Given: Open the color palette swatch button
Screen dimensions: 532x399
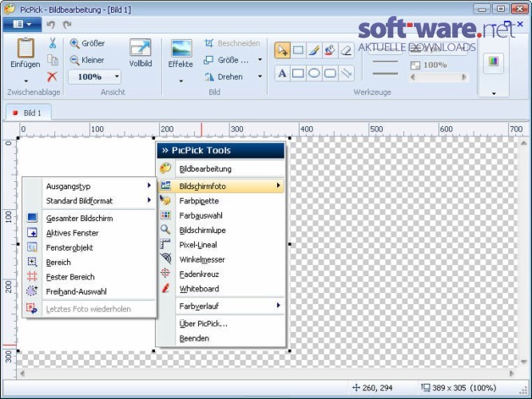Looking at the screenshot, I should click(494, 63).
